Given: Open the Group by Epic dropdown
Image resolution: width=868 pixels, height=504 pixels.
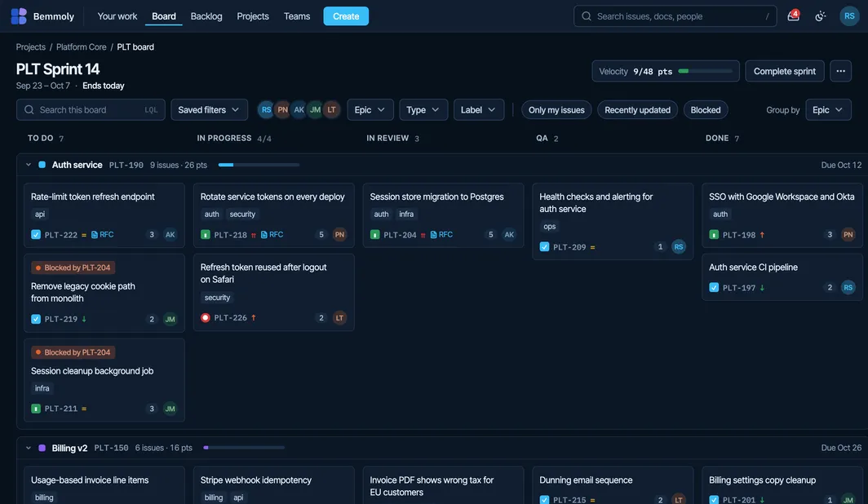Looking at the screenshot, I should coord(827,109).
